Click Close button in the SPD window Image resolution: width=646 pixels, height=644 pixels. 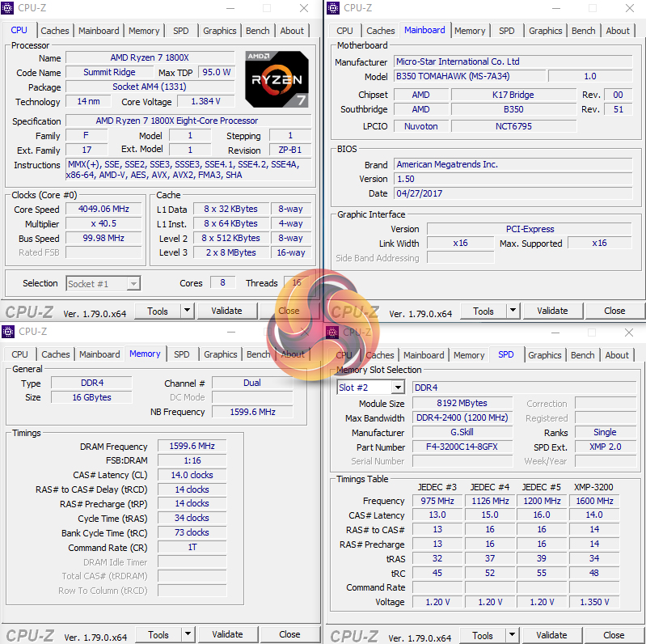pos(614,635)
